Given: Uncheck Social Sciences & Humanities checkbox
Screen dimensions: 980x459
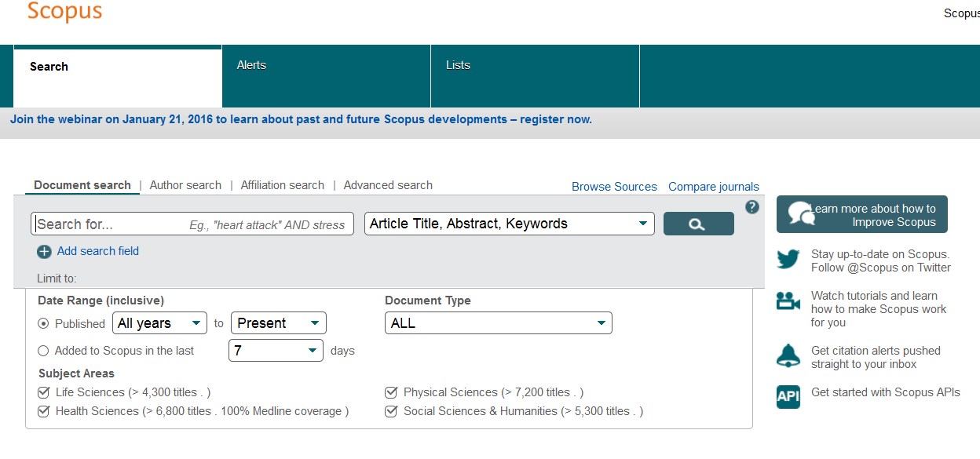Looking at the screenshot, I should coord(391,410).
